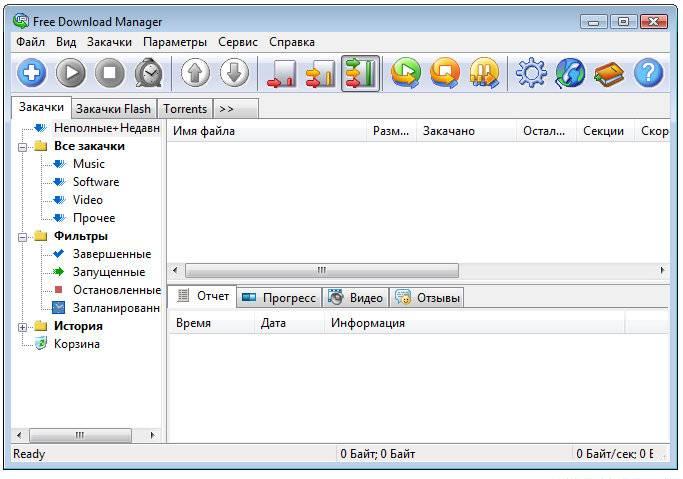Image resolution: width=683 pixels, height=479 pixels.
Task: Select heavy traffic mode icon
Action: click(x=360, y=73)
